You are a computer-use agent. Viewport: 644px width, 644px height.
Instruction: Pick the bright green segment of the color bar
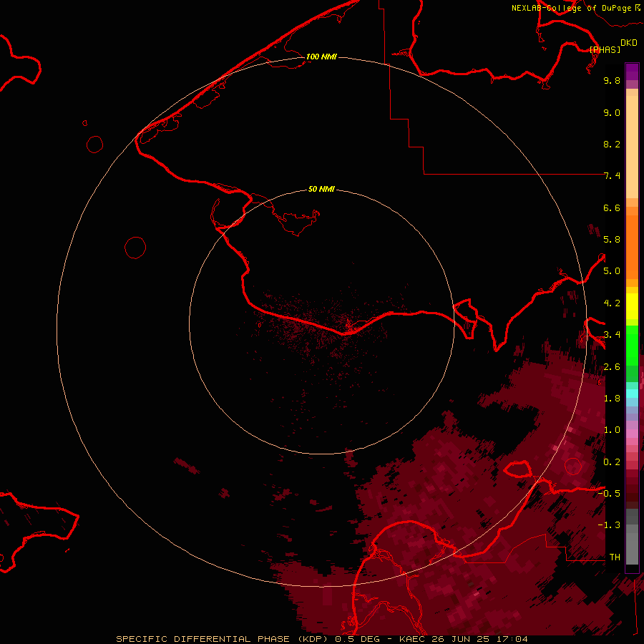[632, 345]
